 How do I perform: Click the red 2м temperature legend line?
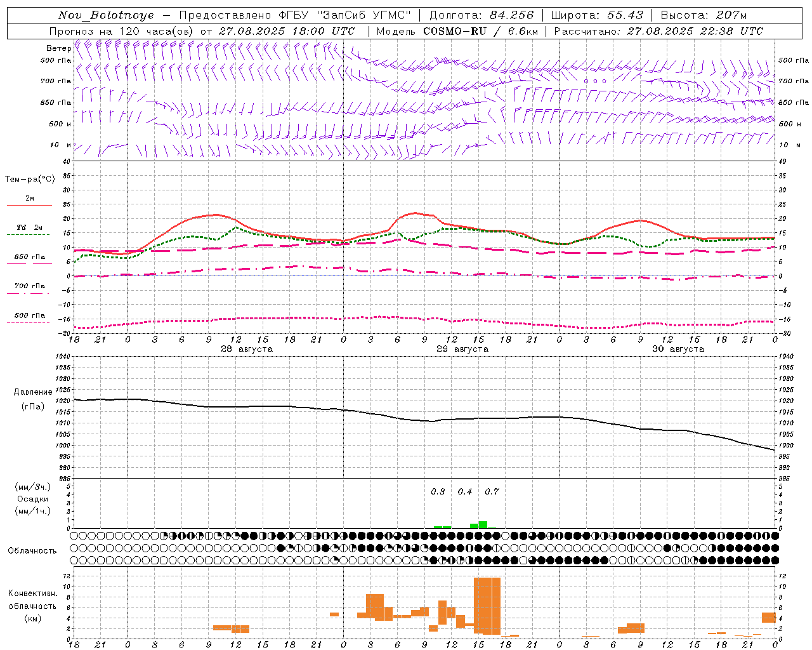coord(29,205)
